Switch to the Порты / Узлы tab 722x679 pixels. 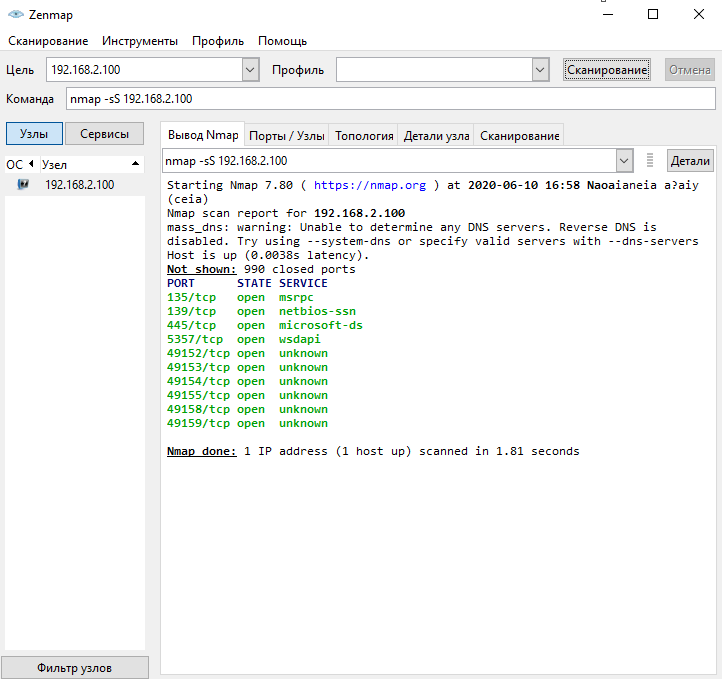point(286,135)
